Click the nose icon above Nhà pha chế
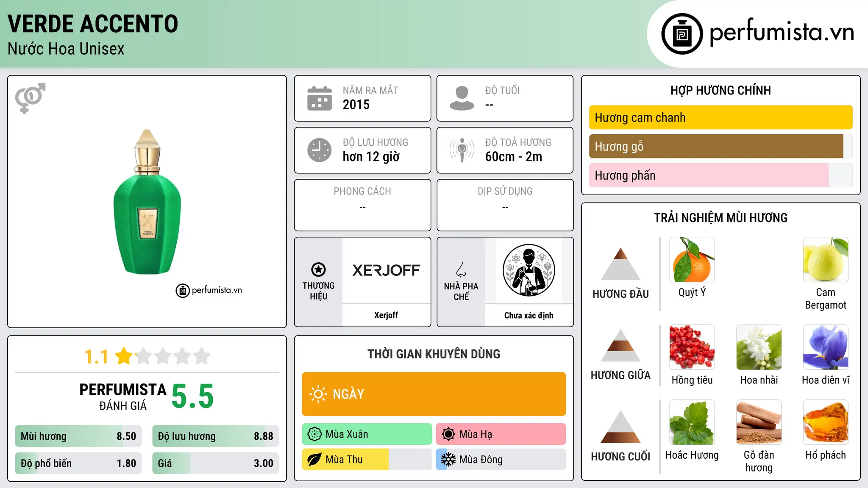 coord(461,269)
